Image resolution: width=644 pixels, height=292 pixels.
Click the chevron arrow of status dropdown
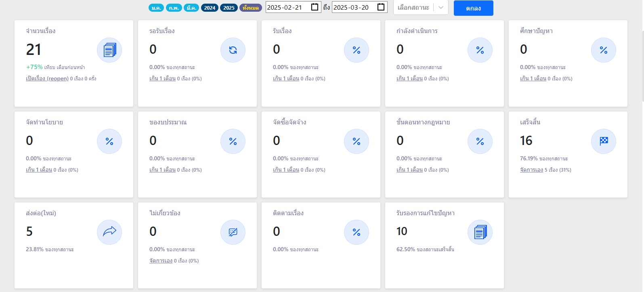(441, 8)
